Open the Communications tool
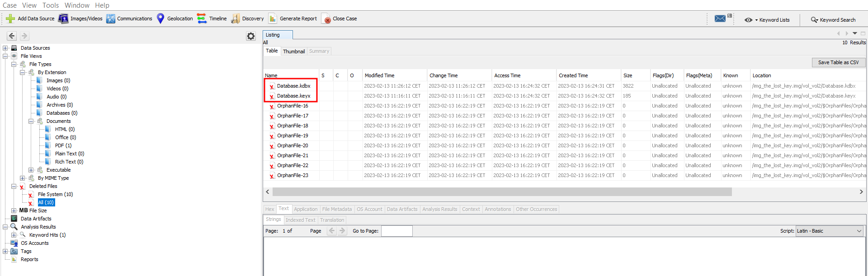 click(x=129, y=19)
